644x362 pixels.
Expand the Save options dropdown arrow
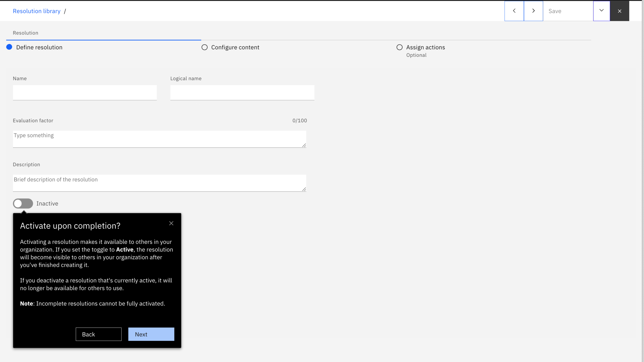pos(601,11)
